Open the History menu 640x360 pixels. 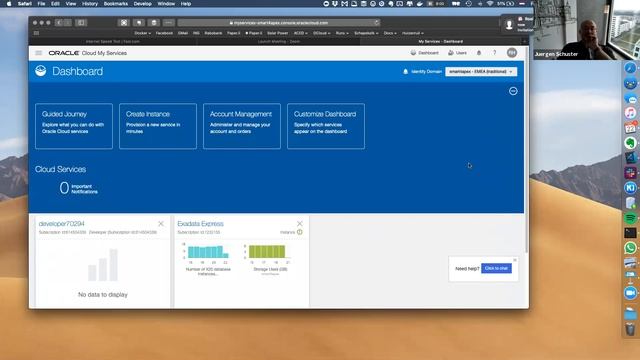point(90,4)
